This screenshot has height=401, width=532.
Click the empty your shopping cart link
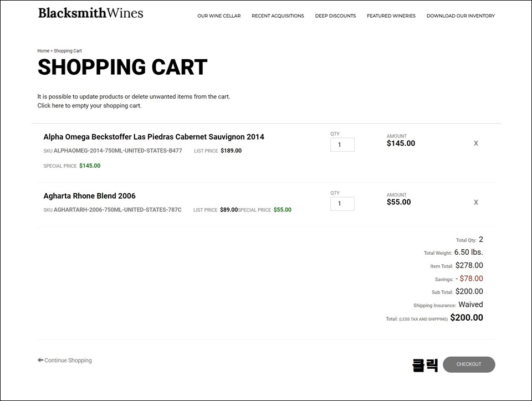(89, 105)
